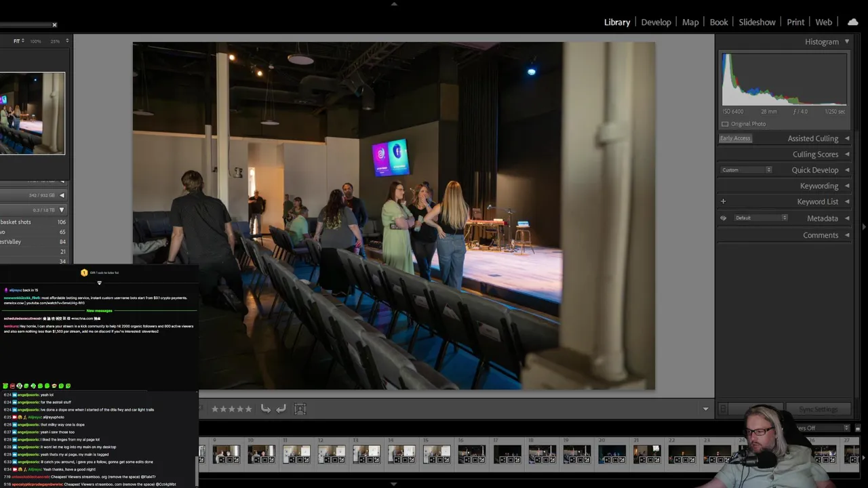Click the 1/250 sec shutter readout
The image size is (868, 488).
tap(835, 111)
